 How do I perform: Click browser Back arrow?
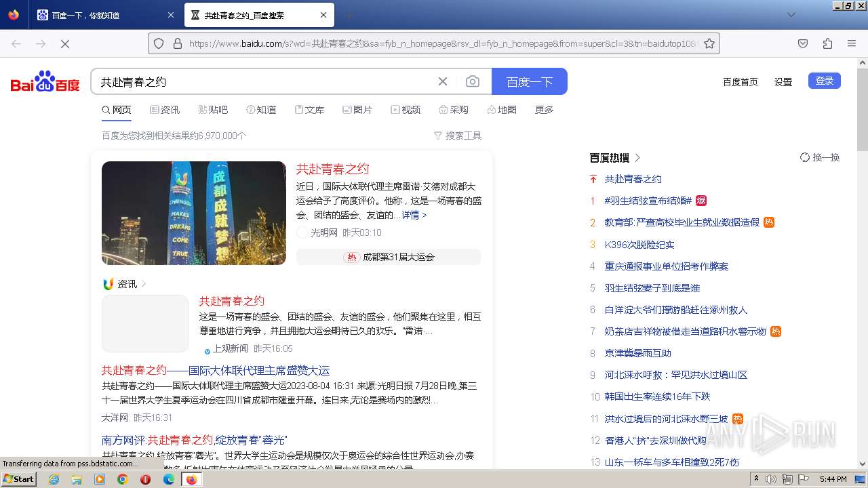click(x=16, y=43)
